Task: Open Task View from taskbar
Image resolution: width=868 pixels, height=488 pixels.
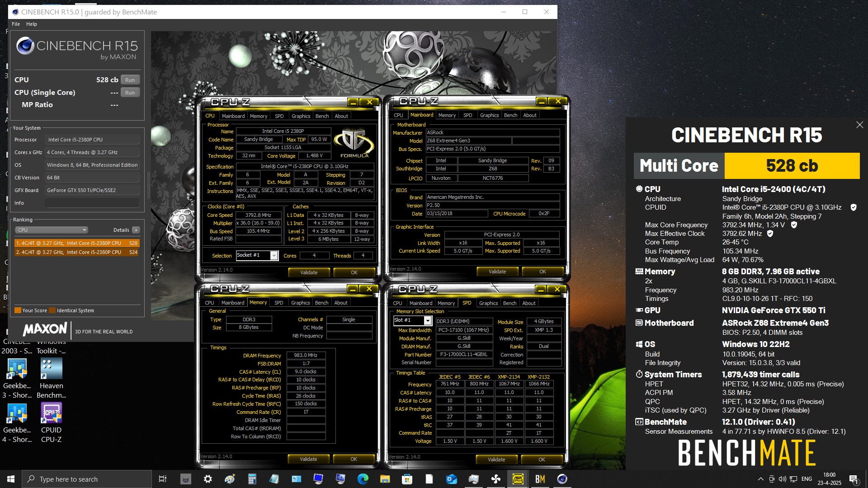Action: tap(163, 479)
